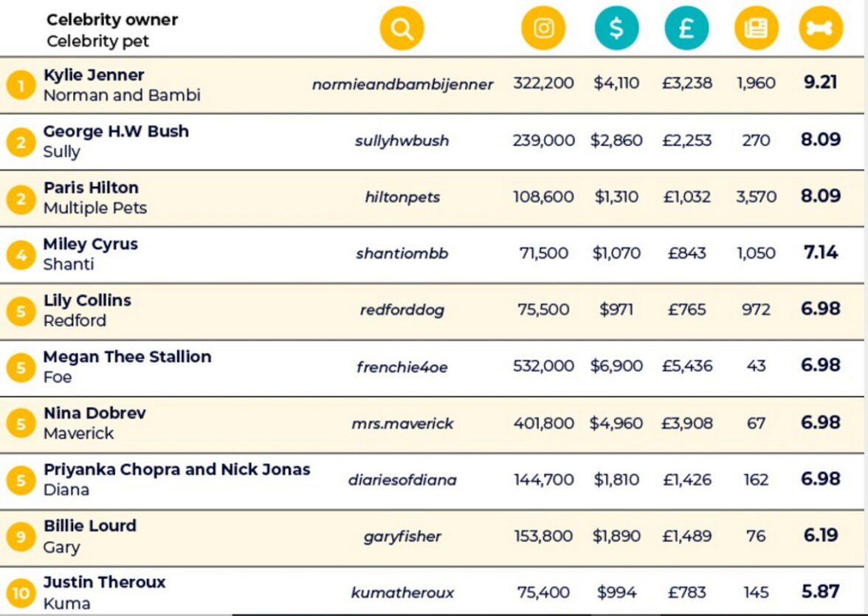Click the dollar sign earnings icon
The width and height of the screenshot is (868, 616).
(616, 29)
